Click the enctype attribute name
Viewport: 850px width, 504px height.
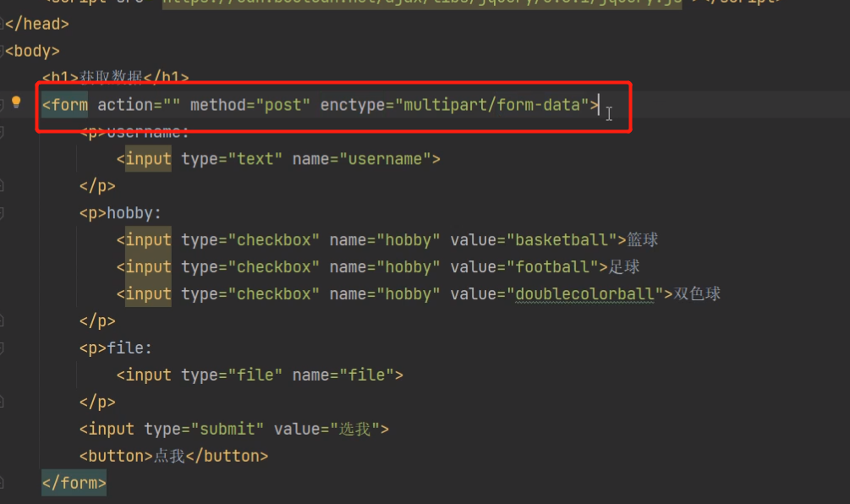click(353, 105)
